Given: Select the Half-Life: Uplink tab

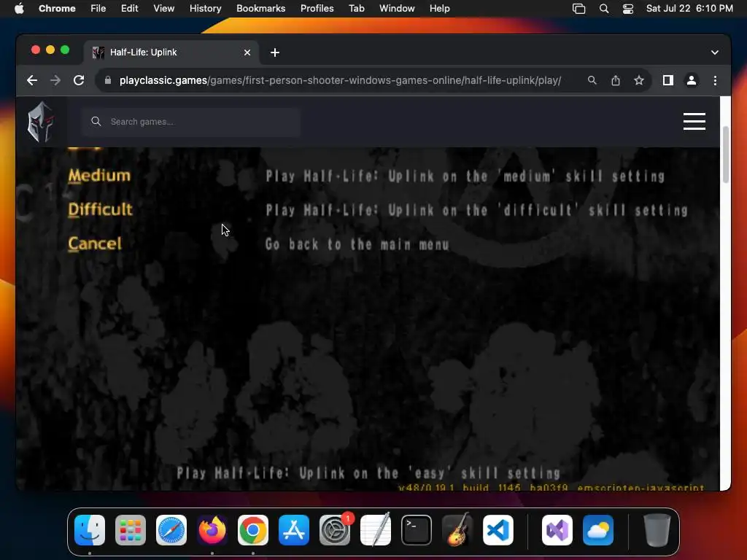Looking at the screenshot, I should pyautogui.click(x=171, y=52).
